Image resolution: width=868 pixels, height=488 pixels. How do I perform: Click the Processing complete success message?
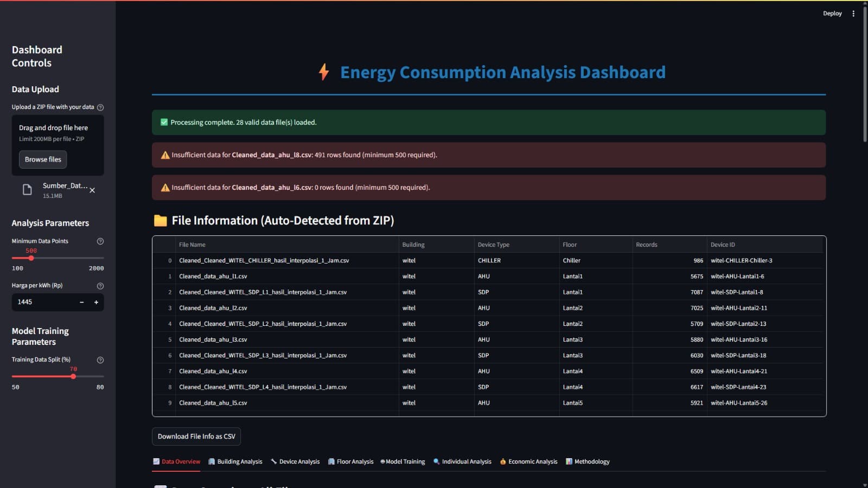click(489, 123)
